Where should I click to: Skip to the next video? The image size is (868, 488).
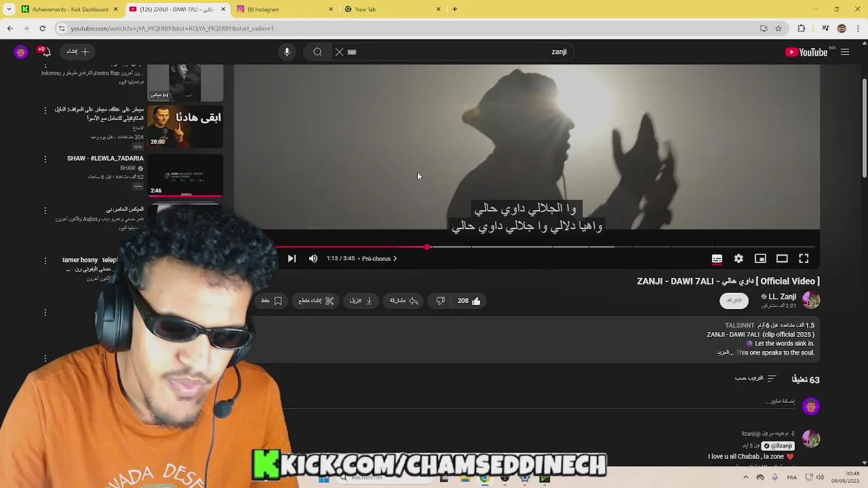(x=292, y=258)
